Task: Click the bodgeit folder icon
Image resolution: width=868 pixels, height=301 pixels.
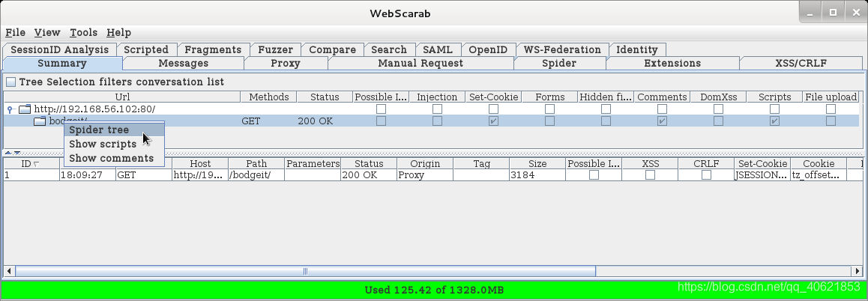Action: click(39, 121)
